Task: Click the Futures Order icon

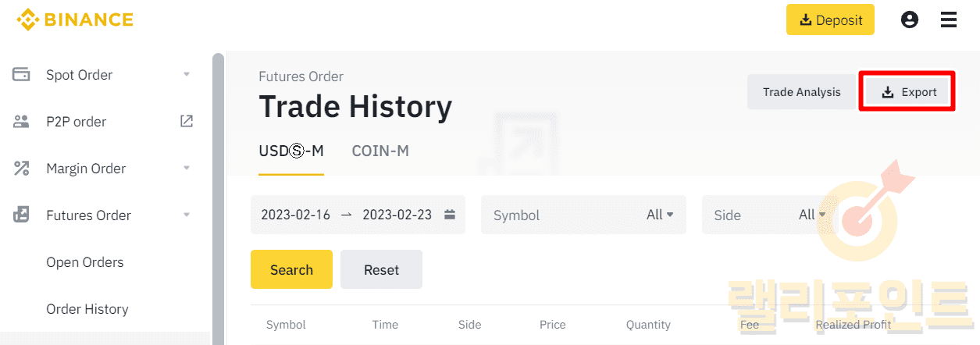Action: [21, 215]
